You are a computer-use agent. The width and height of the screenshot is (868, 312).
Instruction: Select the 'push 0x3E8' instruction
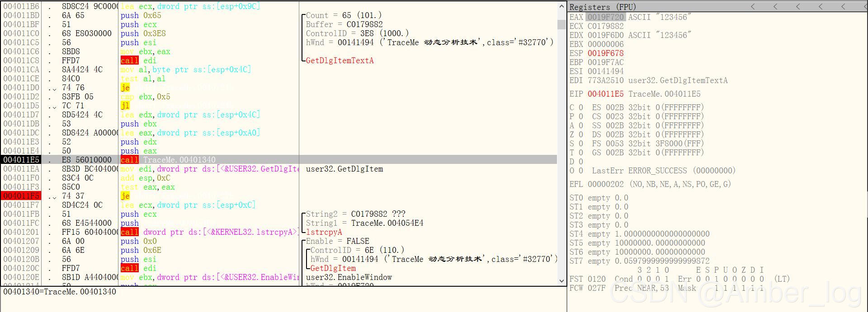(x=143, y=33)
